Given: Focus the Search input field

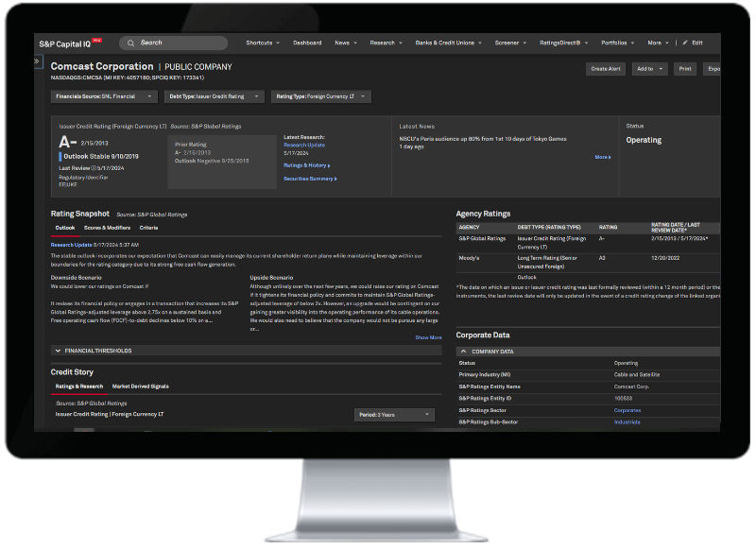Looking at the screenshot, I should (x=174, y=43).
